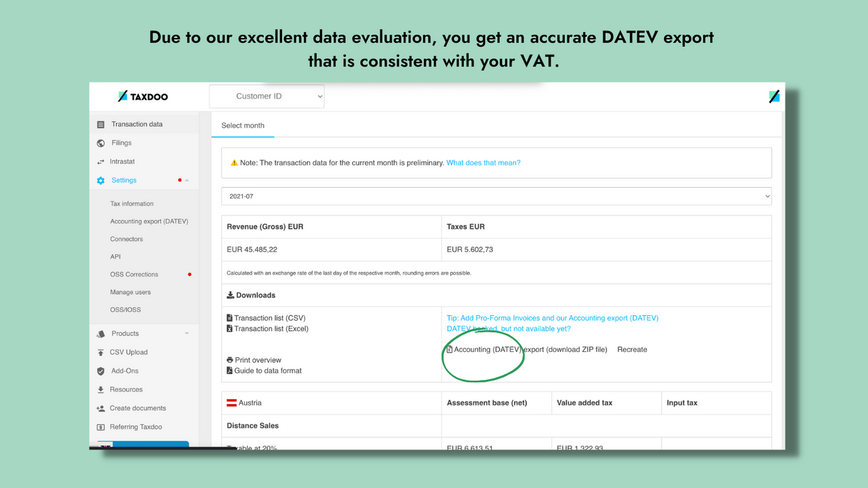Click the Transaction list CSV file icon
Screen dimensions: 868x488
point(229,318)
